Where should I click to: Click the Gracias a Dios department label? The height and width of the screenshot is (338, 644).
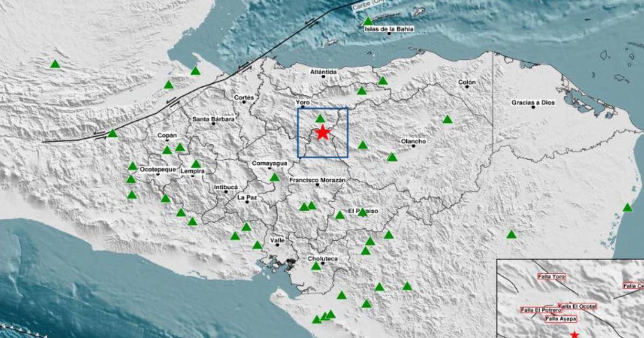click(533, 102)
